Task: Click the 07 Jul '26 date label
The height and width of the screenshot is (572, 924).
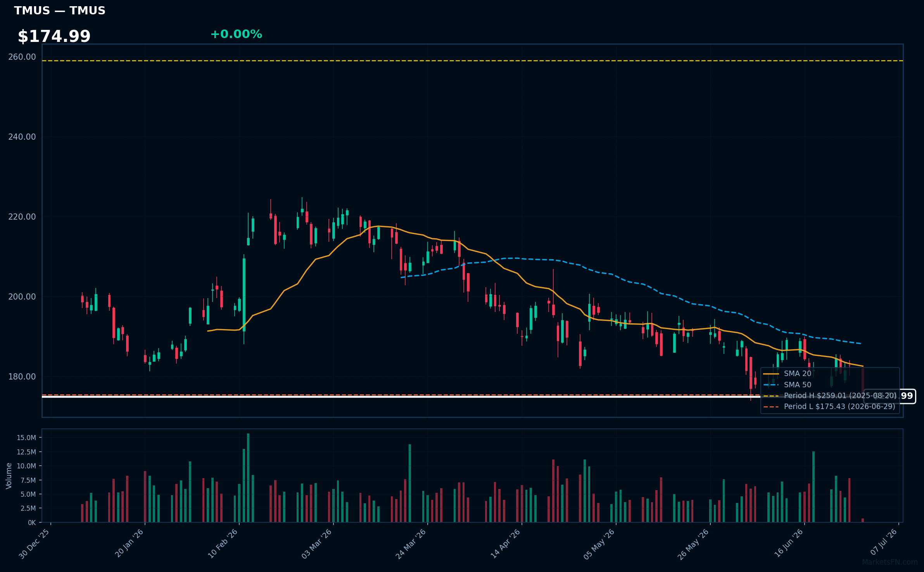Action: [884, 543]
